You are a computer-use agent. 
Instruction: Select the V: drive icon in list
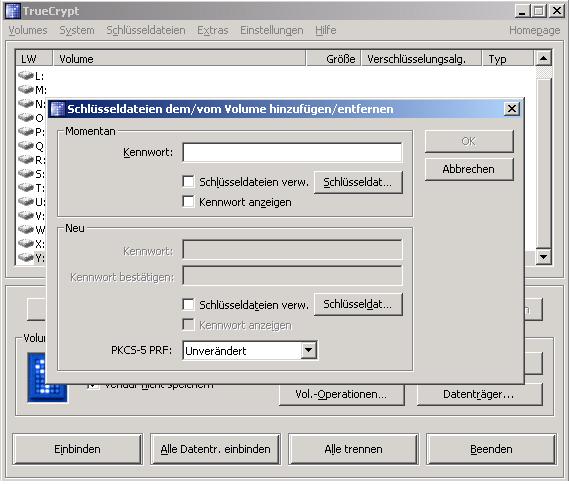coord(26,215)
